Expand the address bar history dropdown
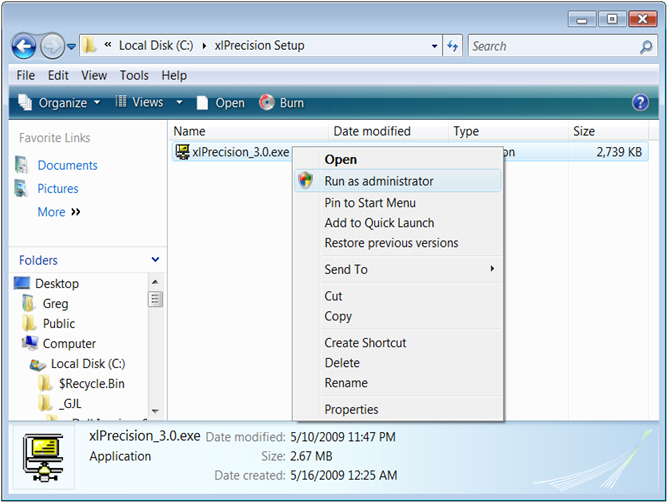Image resolution: width=668 pixels, height=503 pixels. click(x=434, y=46)
